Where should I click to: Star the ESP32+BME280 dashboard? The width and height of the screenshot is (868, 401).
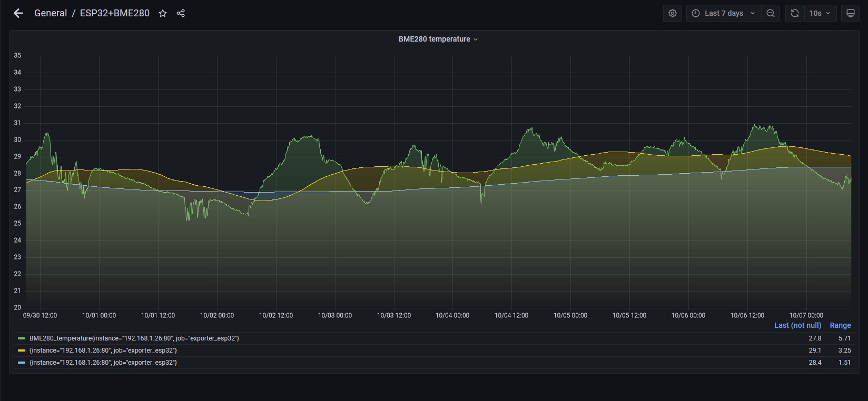(163, 13)
